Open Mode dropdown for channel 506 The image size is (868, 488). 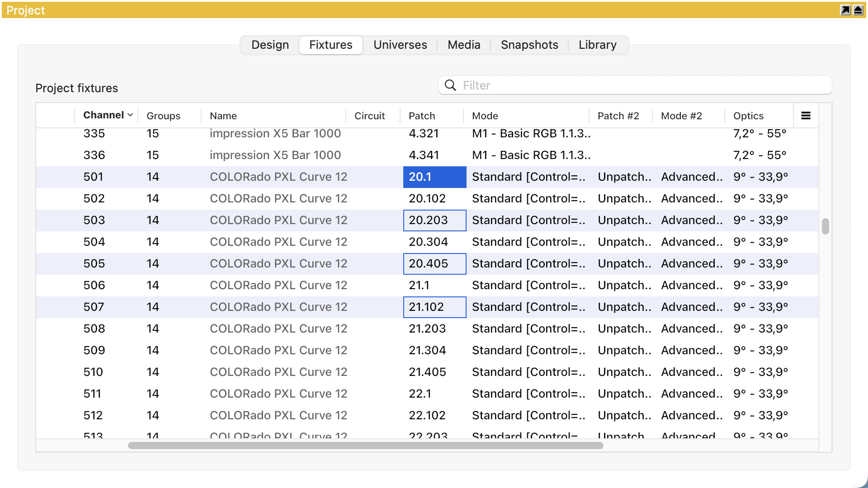coord(528,286)
